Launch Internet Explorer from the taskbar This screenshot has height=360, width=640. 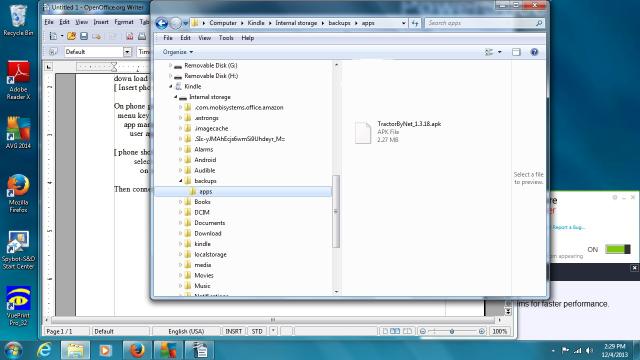(44, 350)
